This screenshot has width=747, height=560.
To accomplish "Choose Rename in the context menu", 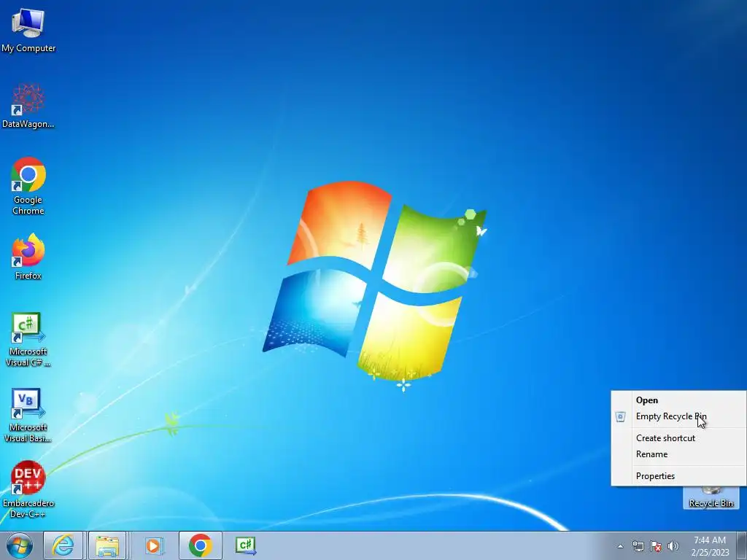I will point(678,454).
